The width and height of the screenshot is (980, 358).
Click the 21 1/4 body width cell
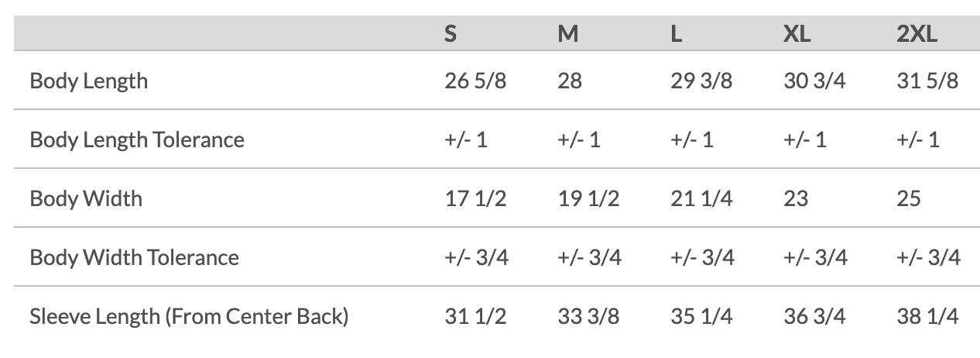coord(701,198)
